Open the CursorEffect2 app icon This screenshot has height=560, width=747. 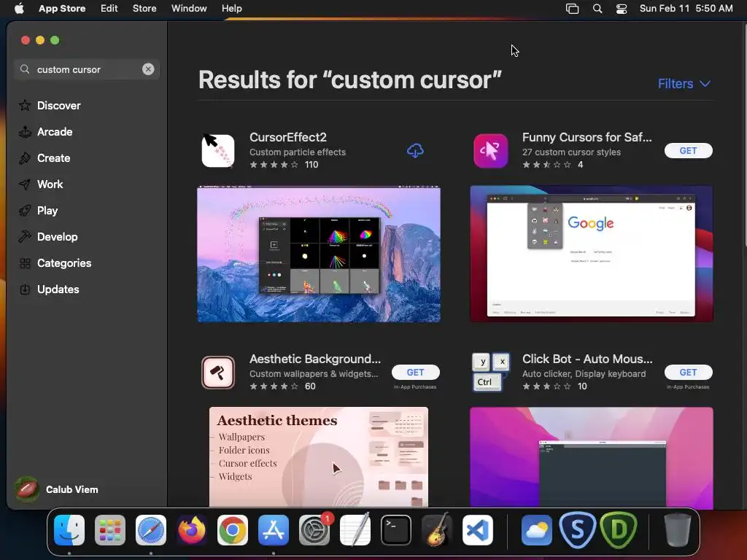217,150
